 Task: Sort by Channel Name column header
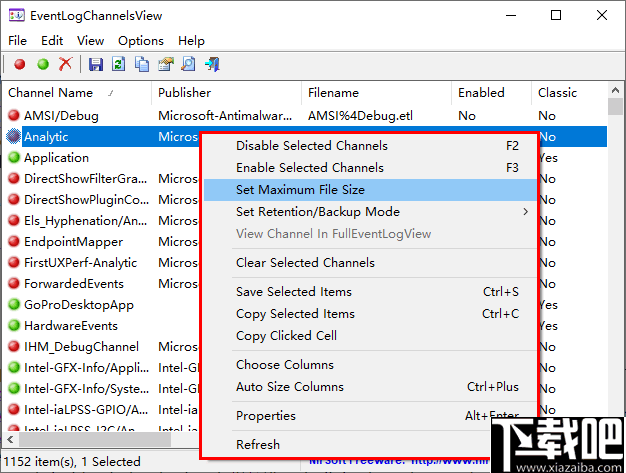point(77,93)
